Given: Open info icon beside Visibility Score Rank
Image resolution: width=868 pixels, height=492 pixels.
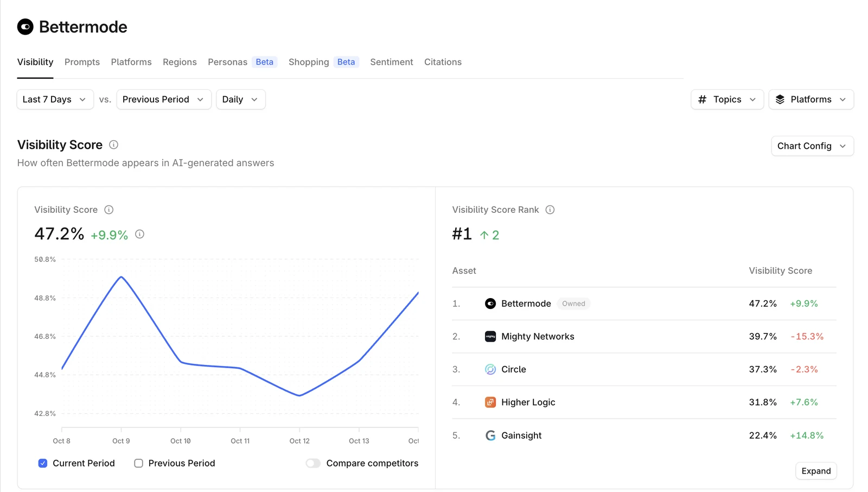Looking at the screenshot, I should coord(550,210).
